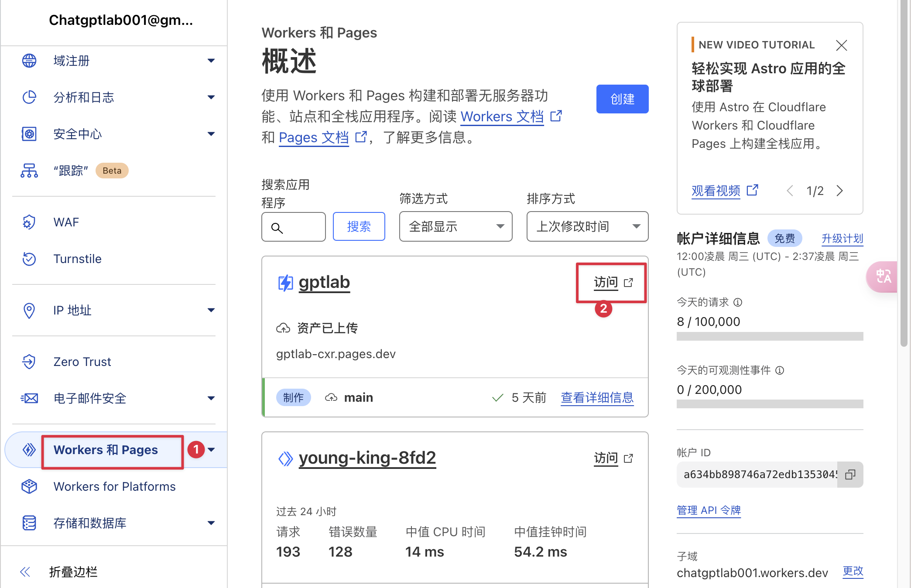Open Zero Trust in the sidebar

pos(82,362)
